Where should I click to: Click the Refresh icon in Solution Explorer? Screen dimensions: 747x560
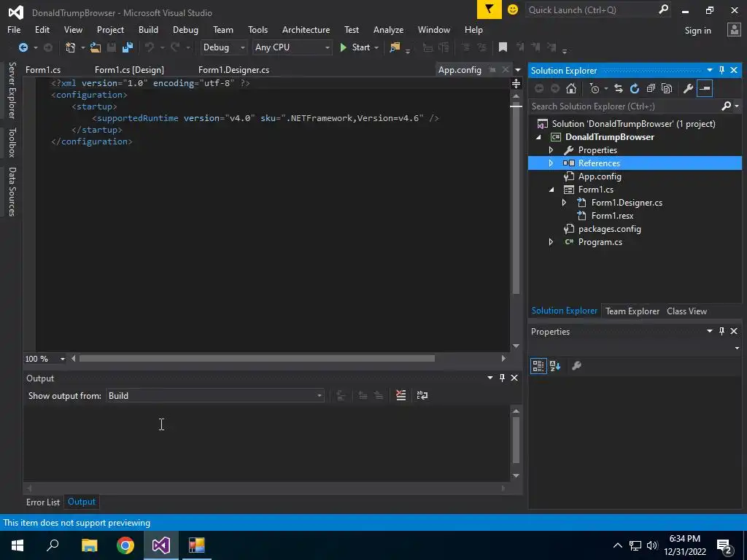tap(635, 88)
